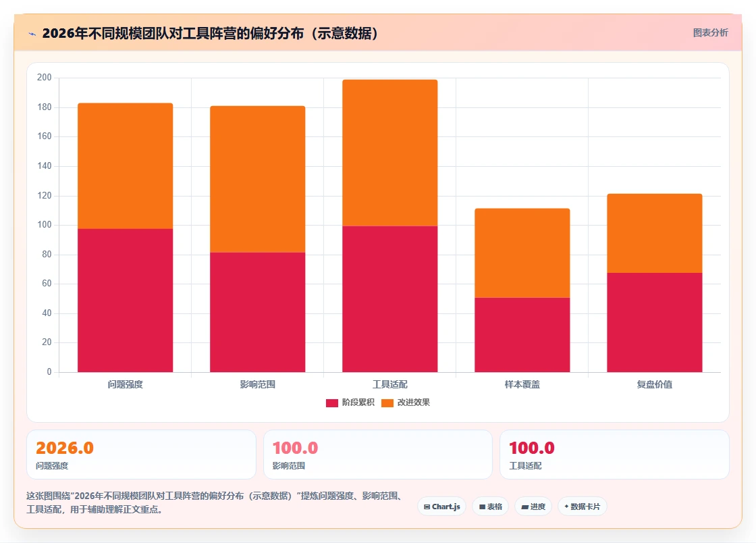The width and height of the screenshot is (756, 543).
Task: Click the 复盘价值 x-axis label
Action: coord(655,384)
